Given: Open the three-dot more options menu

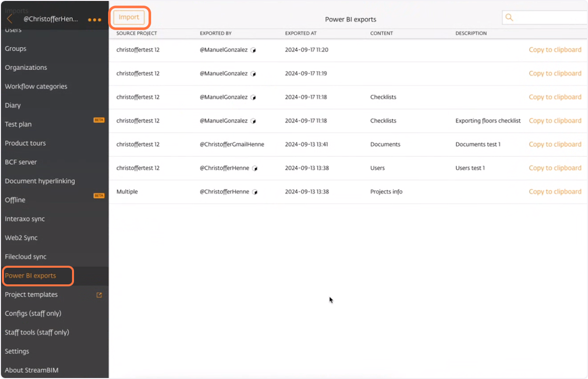Looking at the screenshot, I should [x=95, y=20].
